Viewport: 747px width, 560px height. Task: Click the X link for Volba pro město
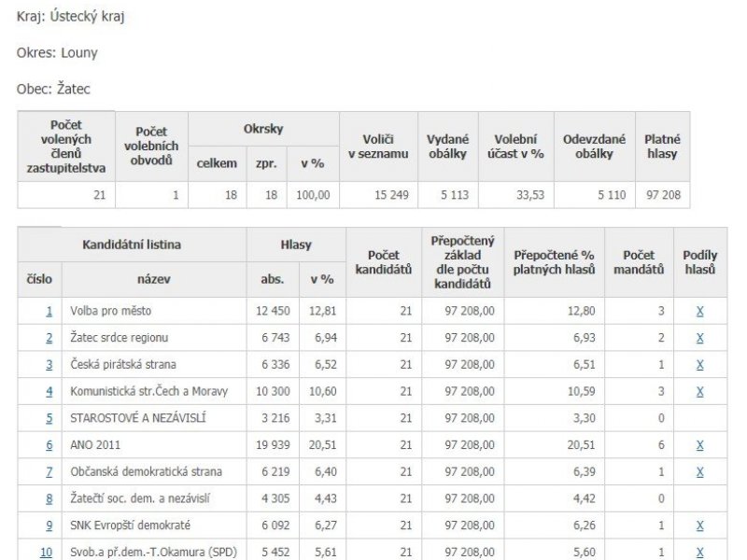coord(699,312)
